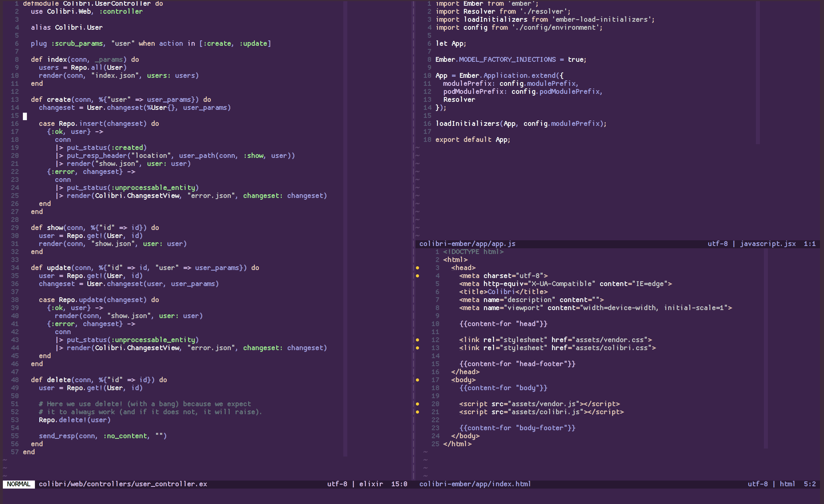Click the javascript.jsx filetype label

(x=768, y=244)
